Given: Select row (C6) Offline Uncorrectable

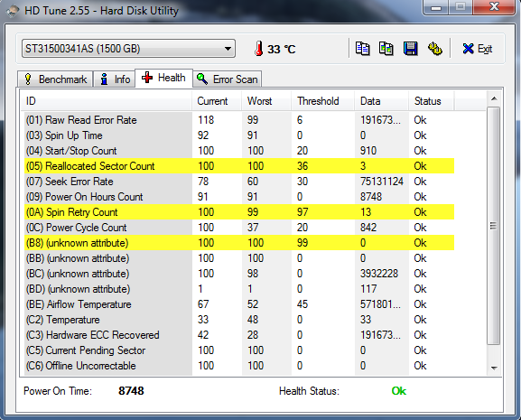Looking at the screenshot, I should [239, 366].
